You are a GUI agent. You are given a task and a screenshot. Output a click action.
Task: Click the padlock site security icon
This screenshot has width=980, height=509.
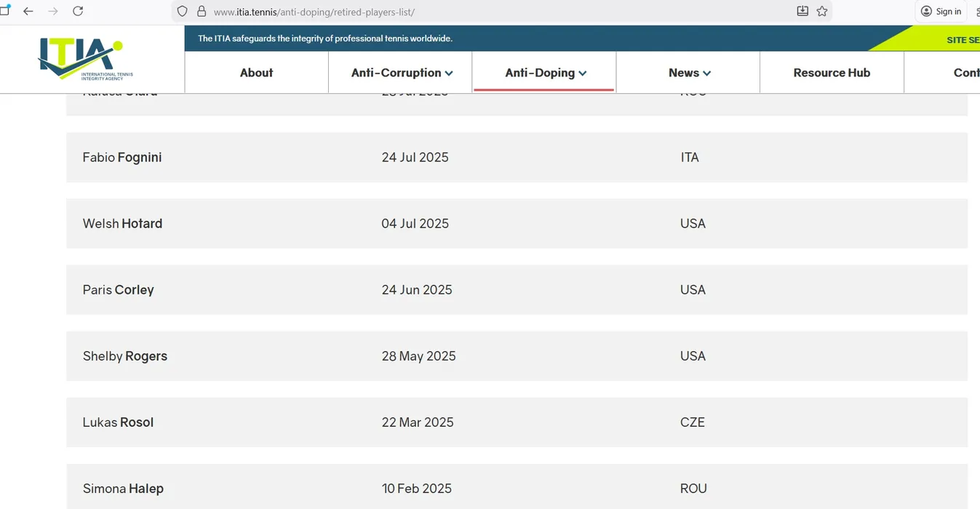[202, 12]
